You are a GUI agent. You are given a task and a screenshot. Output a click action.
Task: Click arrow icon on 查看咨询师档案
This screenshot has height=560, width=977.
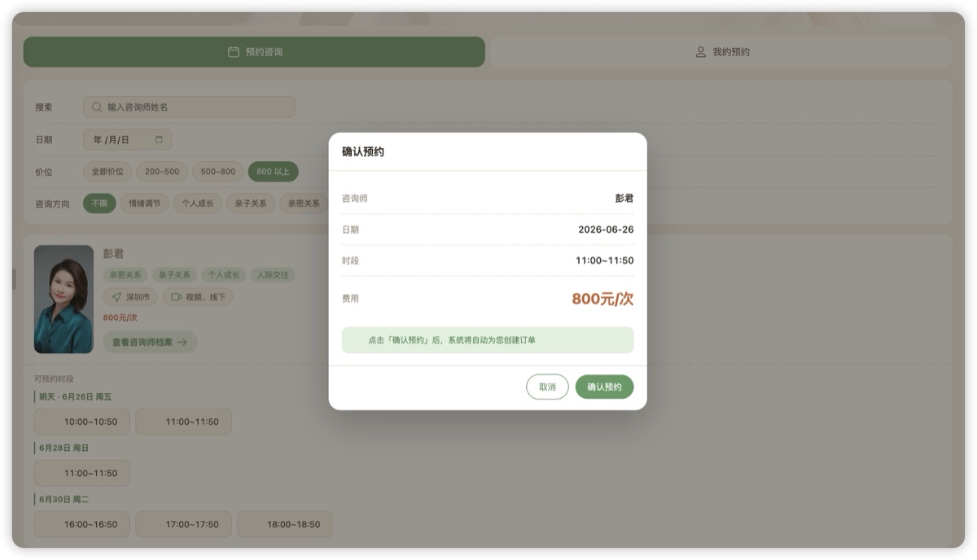pyautogui.click(x=182, y=343)
